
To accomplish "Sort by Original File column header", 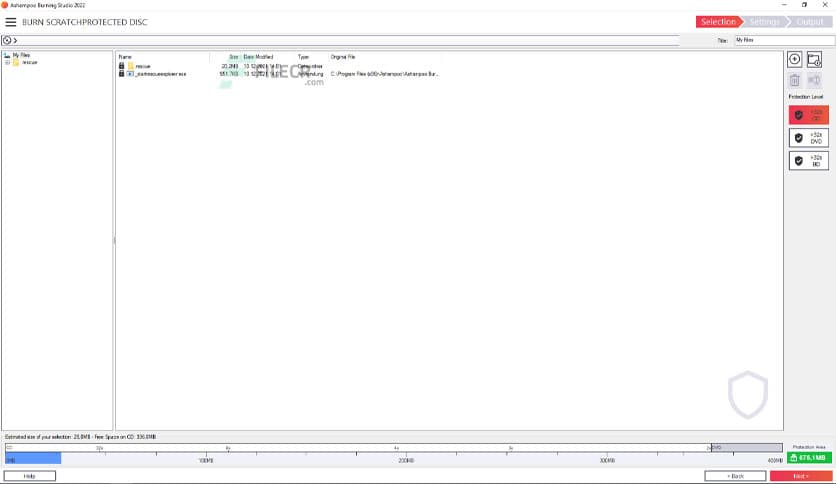I will (343, 57).
